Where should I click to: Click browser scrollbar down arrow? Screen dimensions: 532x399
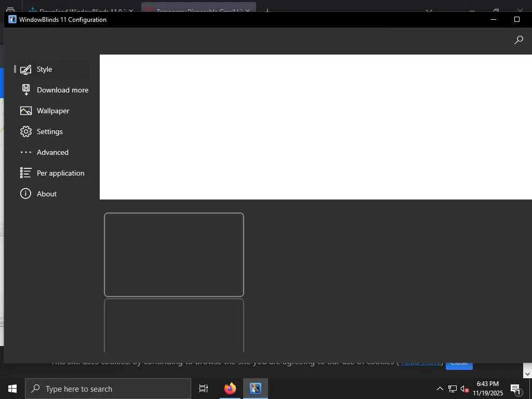527,374
